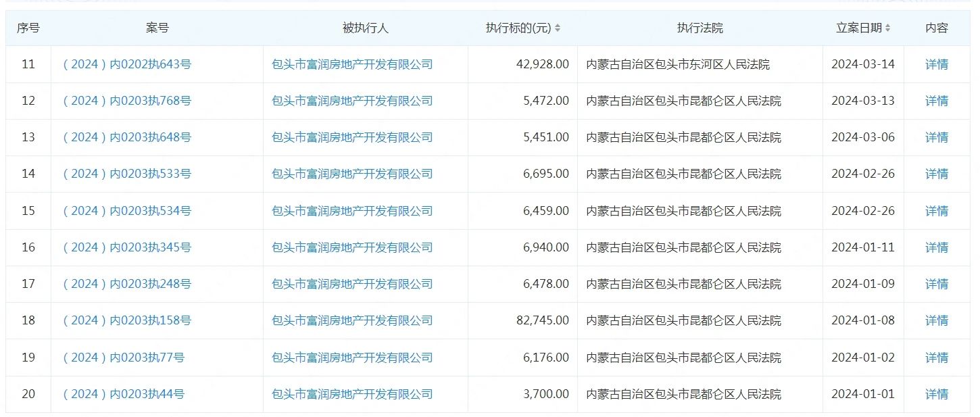View 详情 for row 18
The width and height of the screenshot is (980, 417).
tap(937, 320)
